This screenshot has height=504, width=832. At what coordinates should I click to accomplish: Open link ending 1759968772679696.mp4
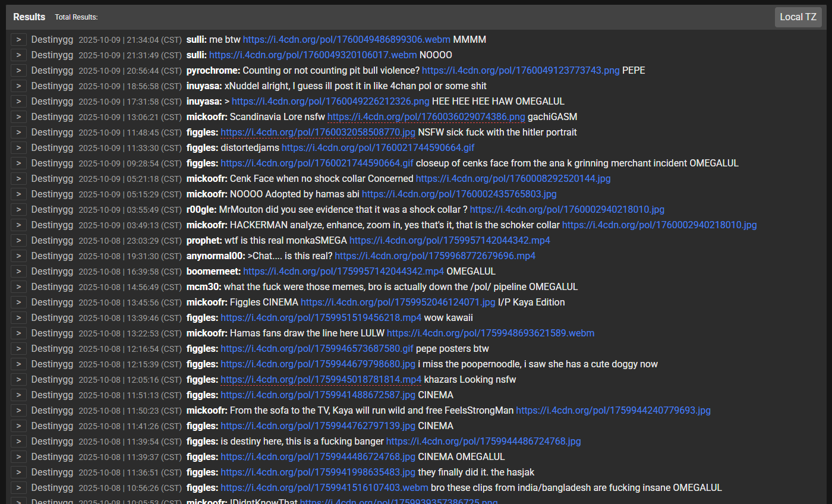coord(435,256)
